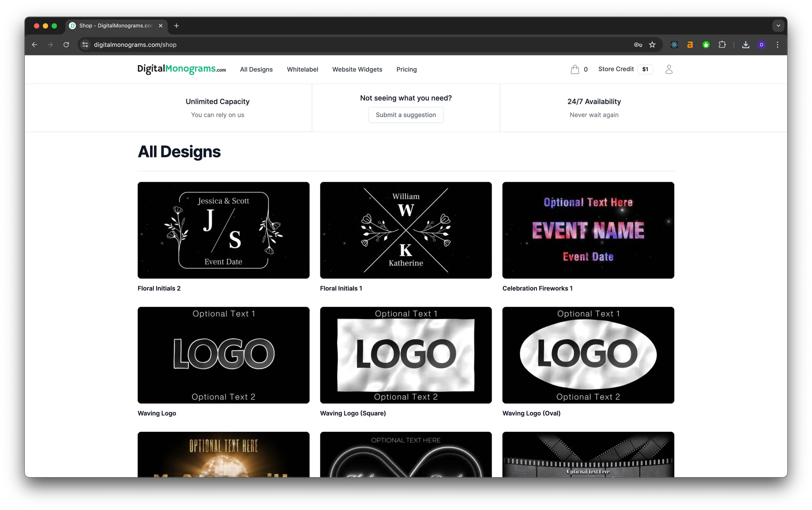812x510 pixels.
Task: Expand the tab search chevron
Action: (x=778, y=25)
